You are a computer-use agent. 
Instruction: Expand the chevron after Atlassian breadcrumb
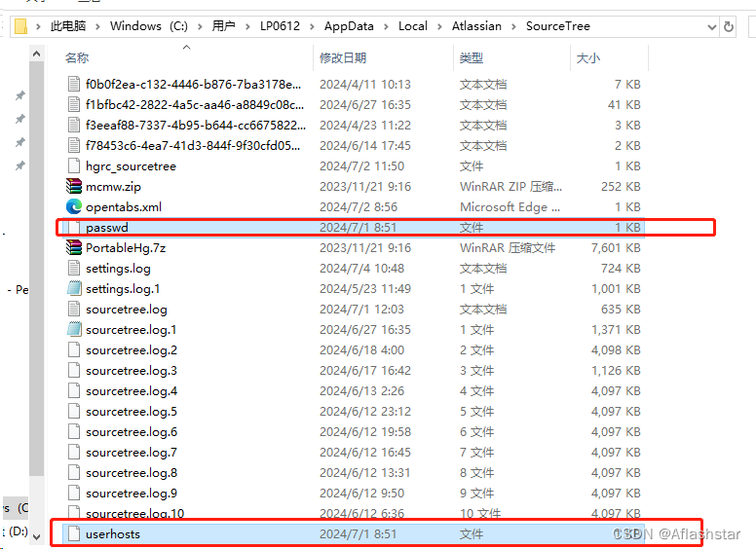tap(513, 26)
